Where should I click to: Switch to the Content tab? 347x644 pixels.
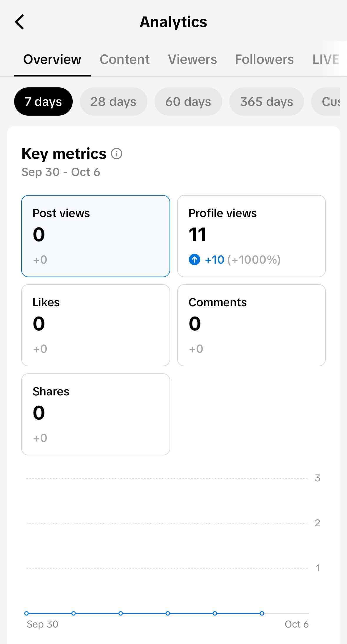[x=124, y=59]
